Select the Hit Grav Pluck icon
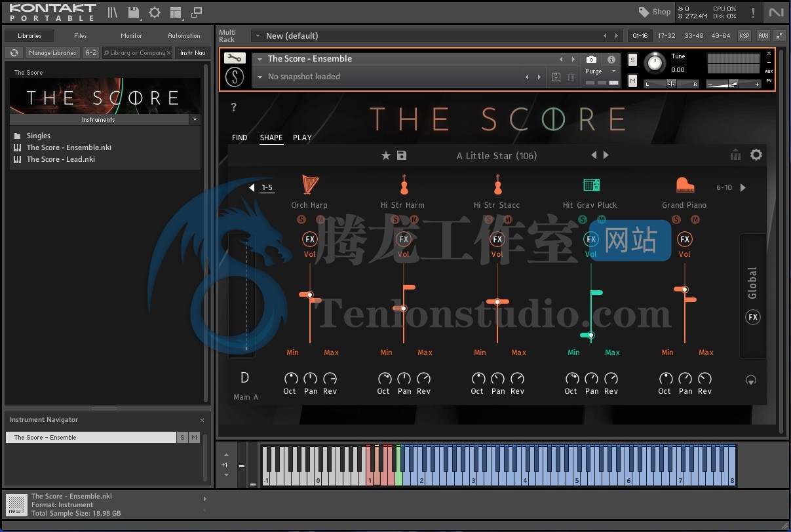The image size is (791, 532). [x=591, y=185]
